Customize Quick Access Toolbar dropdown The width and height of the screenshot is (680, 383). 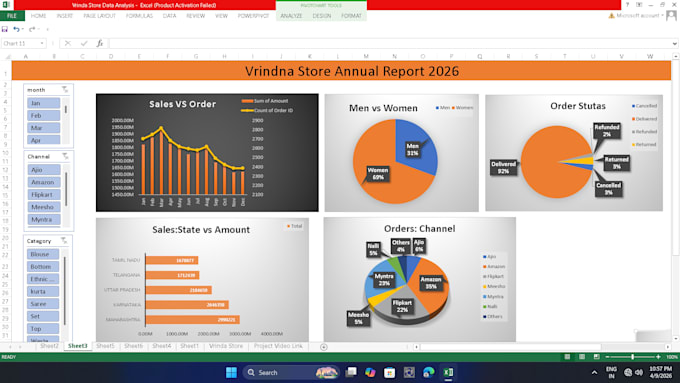point(47,29)
